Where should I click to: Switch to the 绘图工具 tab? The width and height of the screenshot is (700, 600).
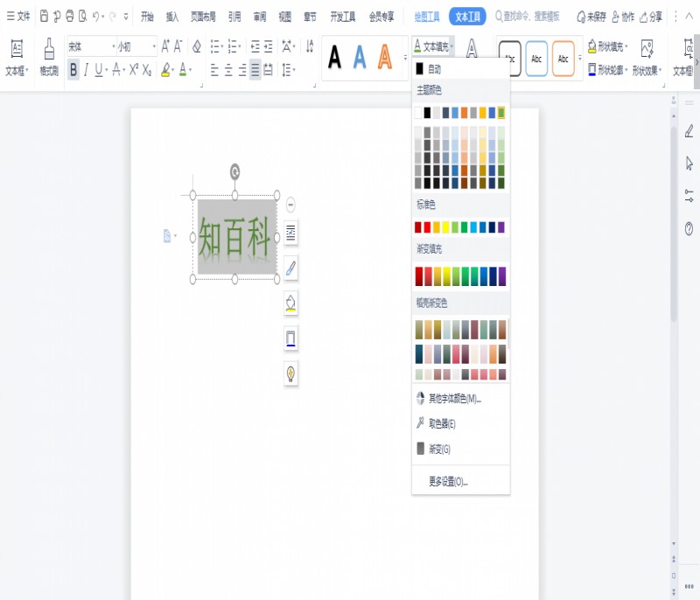427,17
